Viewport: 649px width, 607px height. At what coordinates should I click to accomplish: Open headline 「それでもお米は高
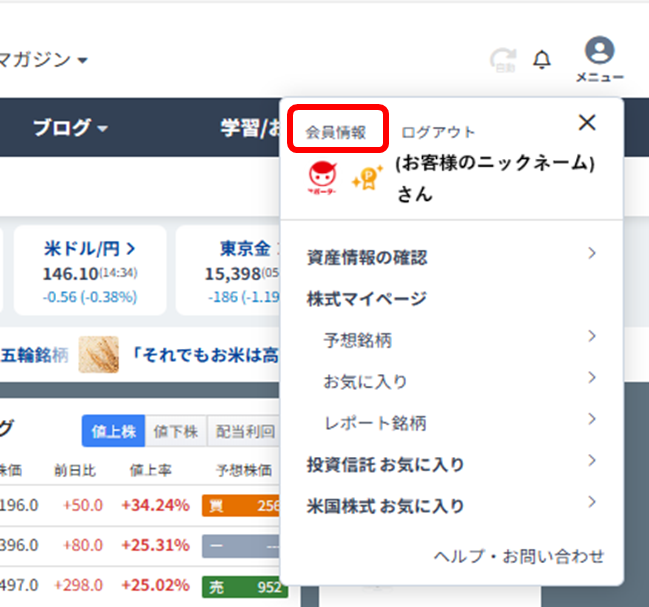pyautogui.click(x=205, y=355)
